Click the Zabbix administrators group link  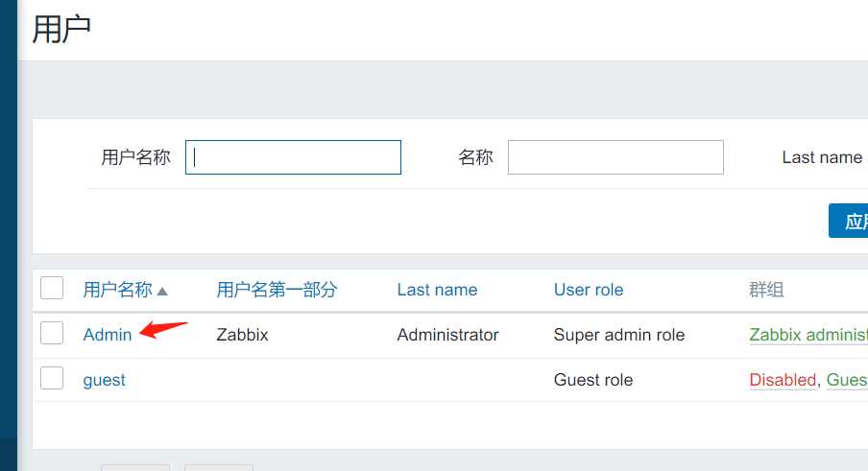(808, 335)
